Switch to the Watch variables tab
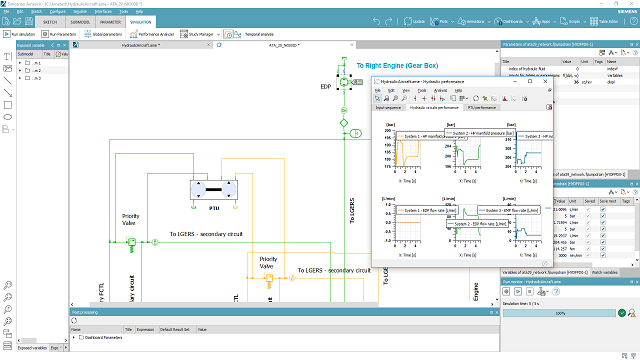Screen dimensions: 640x360 click(x=604, y=272)
